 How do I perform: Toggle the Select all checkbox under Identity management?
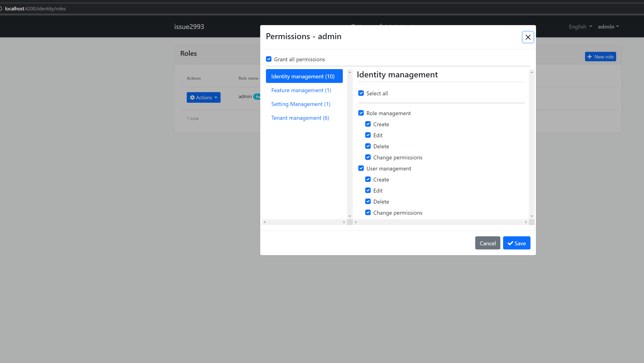361,93
